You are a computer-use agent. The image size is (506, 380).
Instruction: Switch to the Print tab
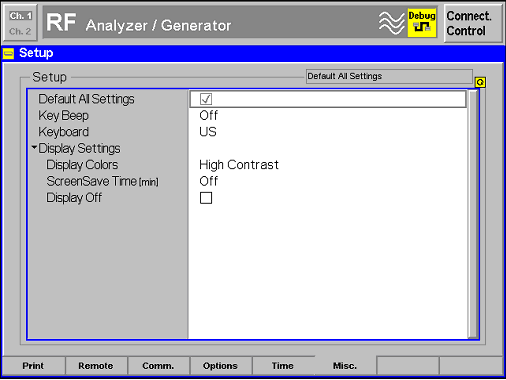[x=33, y=366]
